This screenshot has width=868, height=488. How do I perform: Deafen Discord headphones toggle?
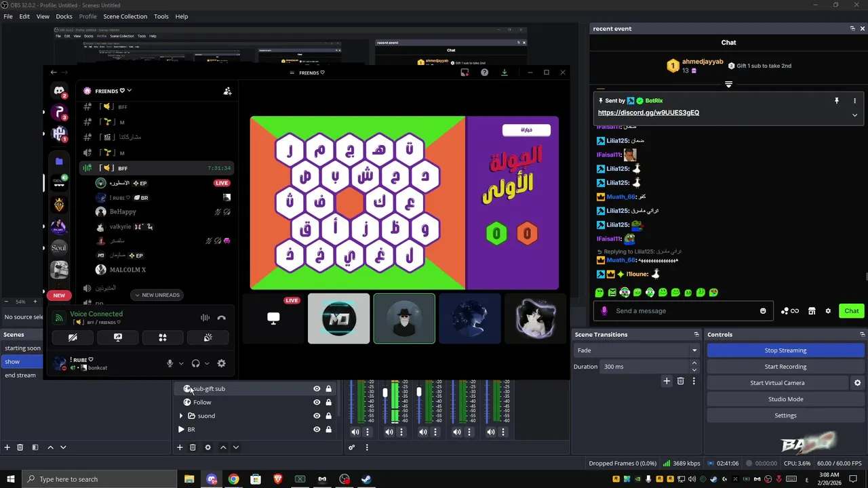tap(195, 363)
